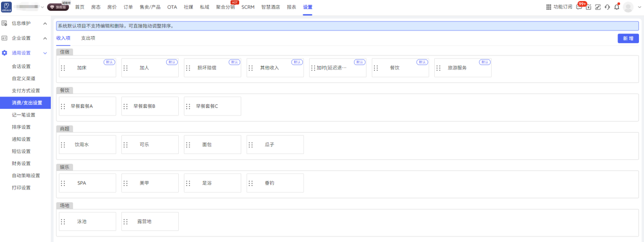Click the 新增 button
644x242 pixels.
click(628, 39)
